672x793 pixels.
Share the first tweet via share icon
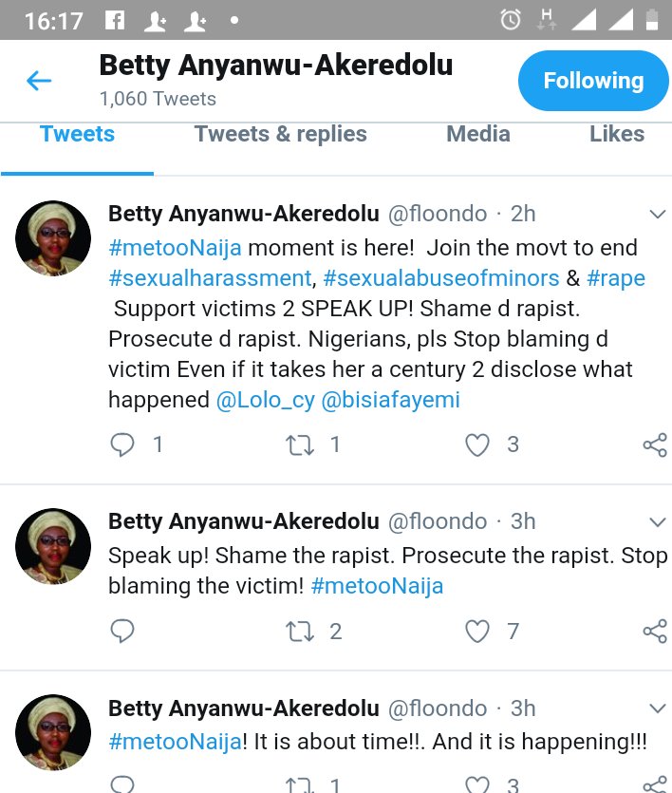click(654, 445)
